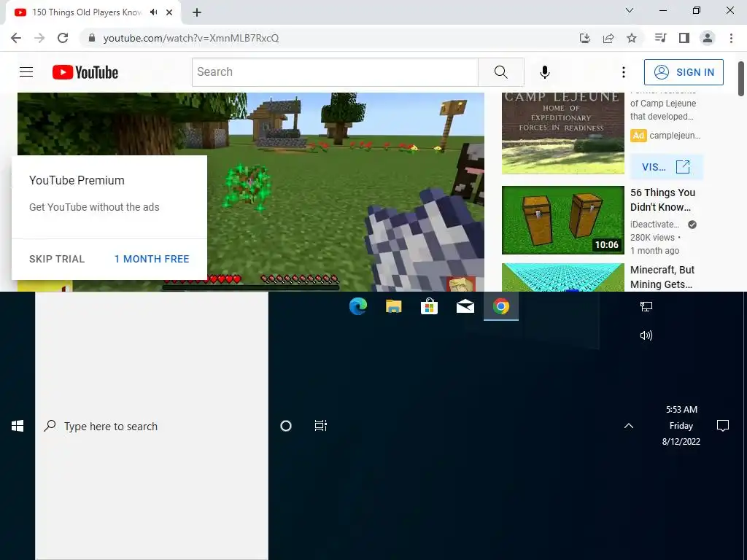Click the VIS... ad visit button

point(666,167)
